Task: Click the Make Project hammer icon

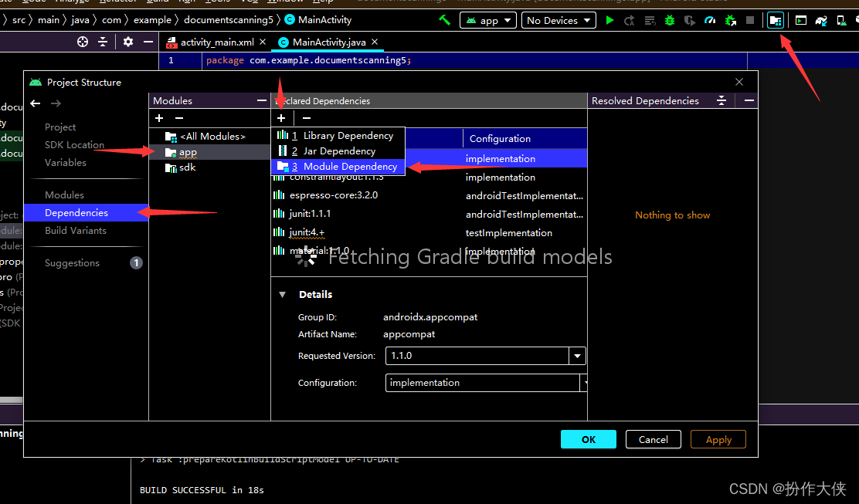Action: point(445,20)
